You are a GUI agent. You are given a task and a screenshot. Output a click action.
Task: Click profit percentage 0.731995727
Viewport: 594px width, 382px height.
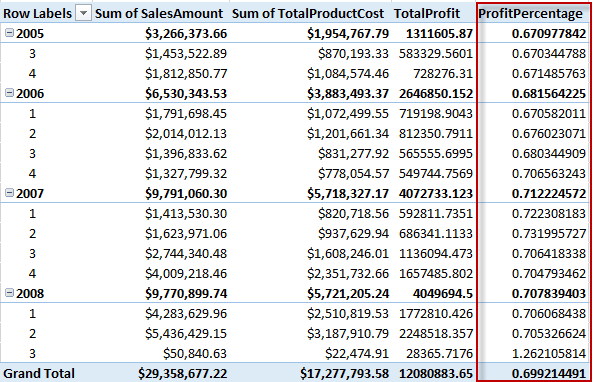tap(549, 233)
